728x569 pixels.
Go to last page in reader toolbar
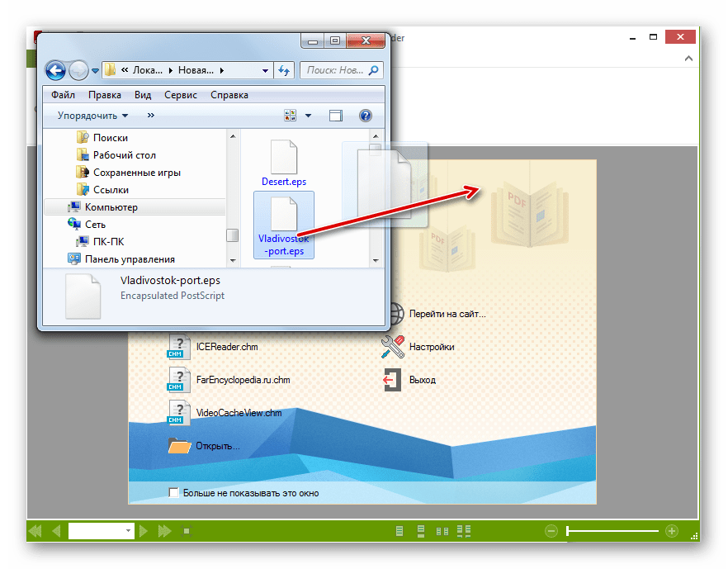point(165,530)
